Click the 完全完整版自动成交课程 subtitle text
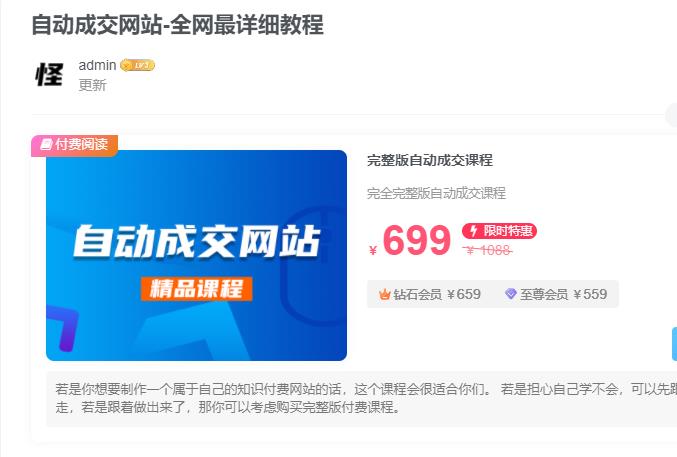This screenshot has height=457, width=677. coord(436,193)
